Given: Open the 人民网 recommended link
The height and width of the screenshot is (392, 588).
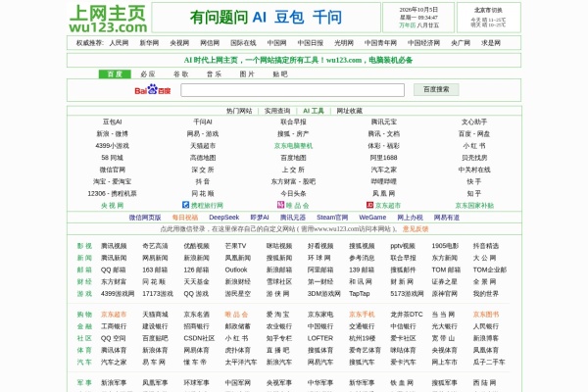Looking at the screenshot, I should click(x=119, y=43).
